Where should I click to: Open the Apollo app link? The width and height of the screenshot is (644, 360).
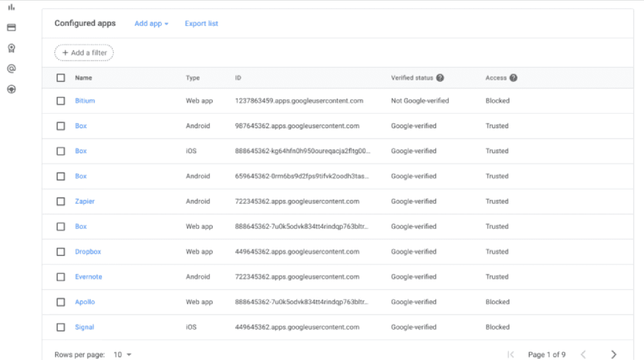click(x=85, y=302)
